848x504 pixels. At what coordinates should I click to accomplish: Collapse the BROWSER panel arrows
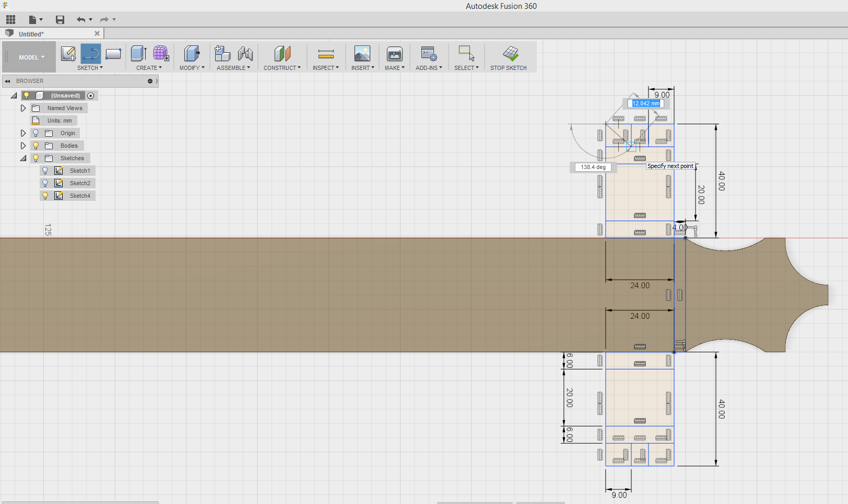tap(7, 81)
